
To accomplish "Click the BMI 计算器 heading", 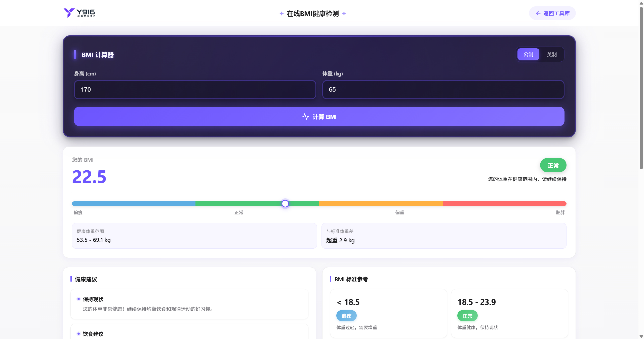I will click(98, 55).
